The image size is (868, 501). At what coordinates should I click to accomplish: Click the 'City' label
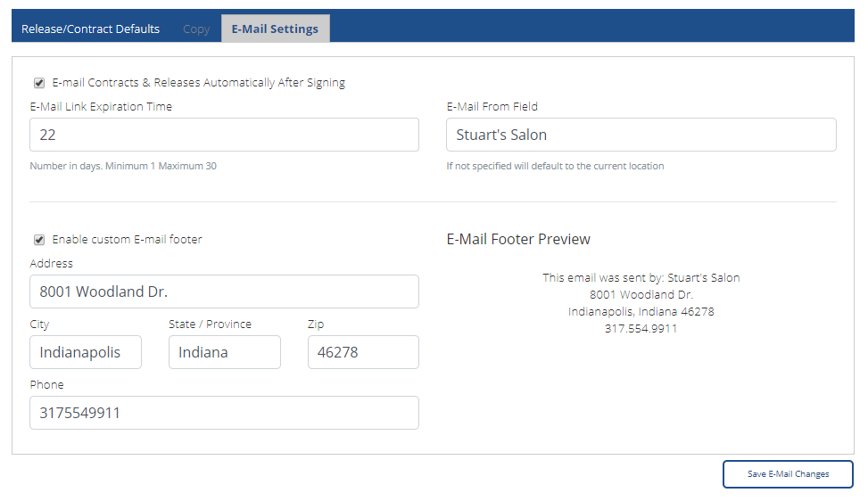click(x=39, y=324)
